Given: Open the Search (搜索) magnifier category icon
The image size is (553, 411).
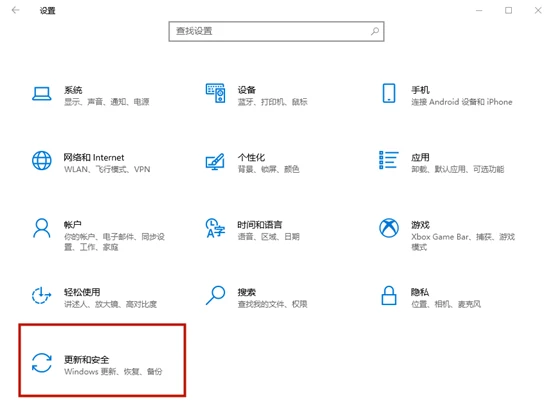Looking at the screenshot, I should point(215,295).
